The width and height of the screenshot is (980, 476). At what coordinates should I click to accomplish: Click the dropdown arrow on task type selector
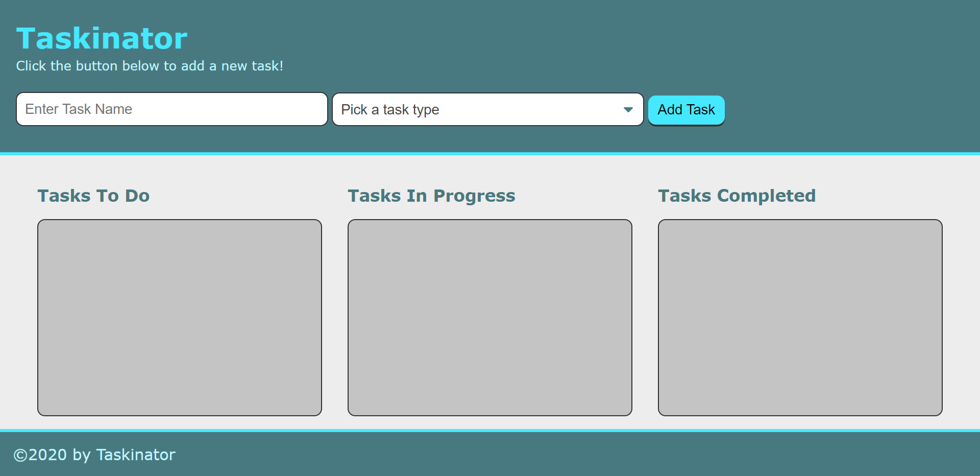[x=628, y=109]
